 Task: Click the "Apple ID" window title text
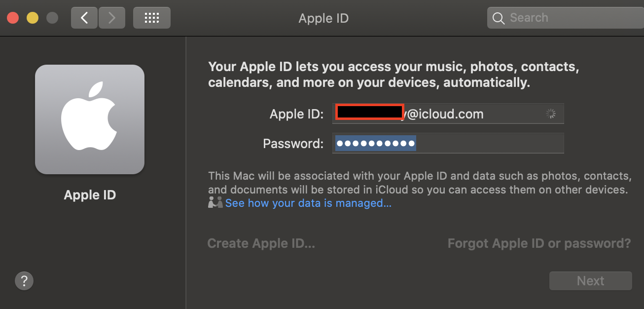click(323, 18)
